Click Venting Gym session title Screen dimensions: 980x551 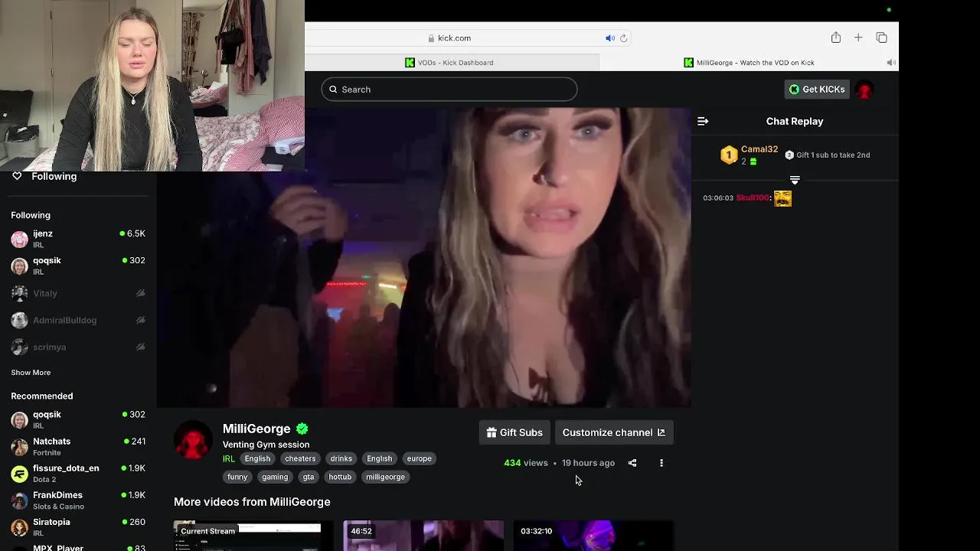click(266, 445)
